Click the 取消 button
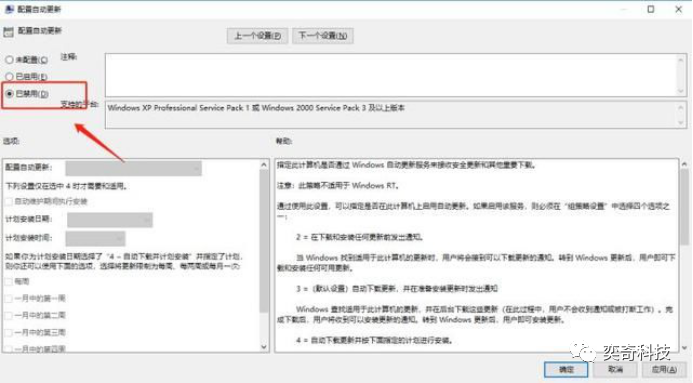Screen dimensions: 693x383 click(x=615, y=369)
